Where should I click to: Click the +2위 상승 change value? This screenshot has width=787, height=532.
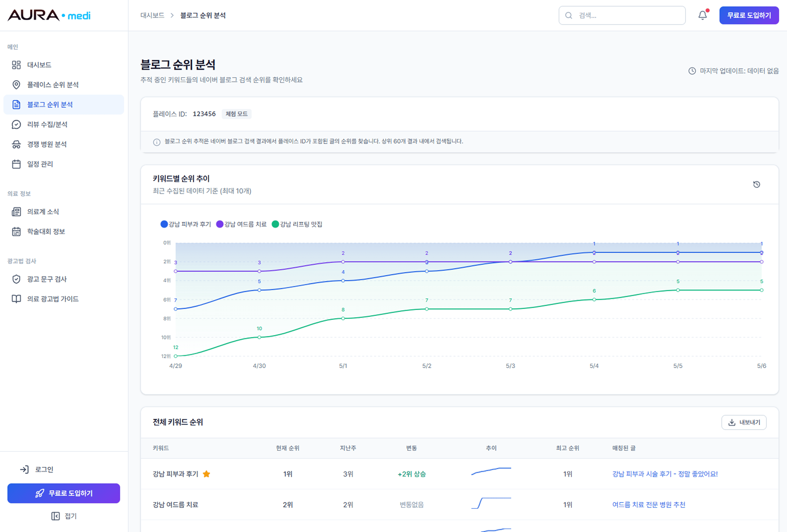point(412,474)
